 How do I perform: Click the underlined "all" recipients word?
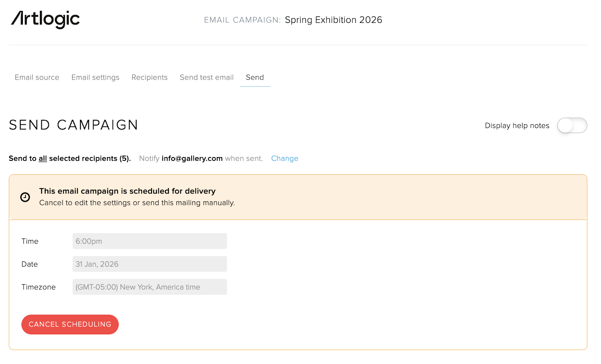pyautogui.click(x=43, y=159)
